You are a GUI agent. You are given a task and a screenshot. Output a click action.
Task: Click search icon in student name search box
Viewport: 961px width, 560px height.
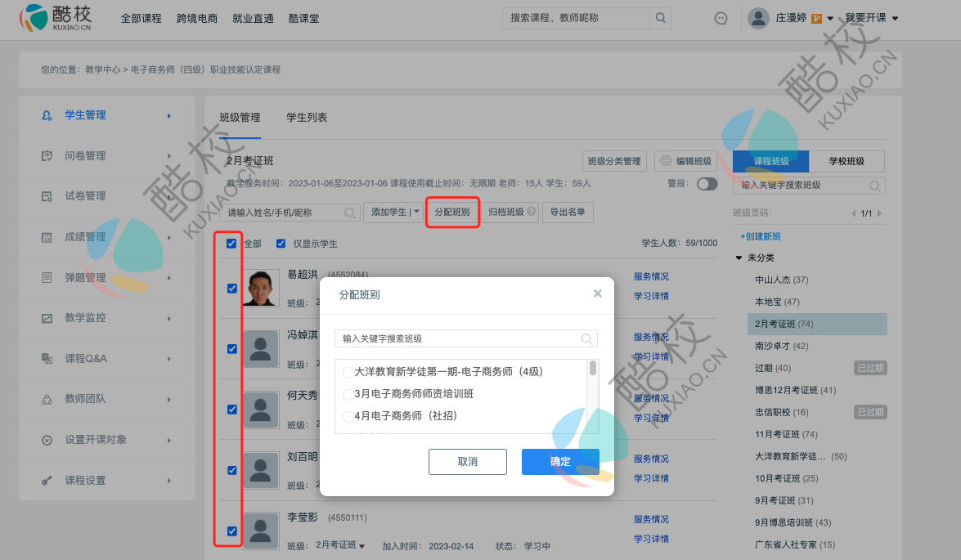point(350,213)
